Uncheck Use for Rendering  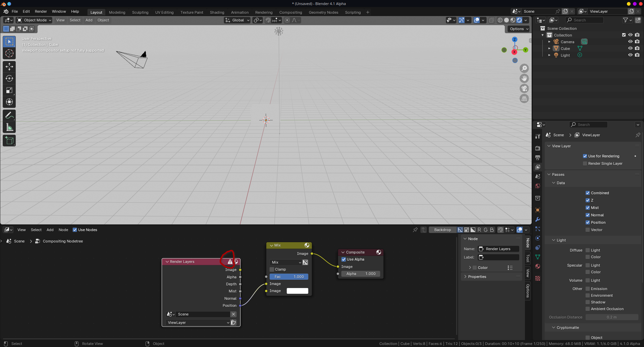[585, 156]
